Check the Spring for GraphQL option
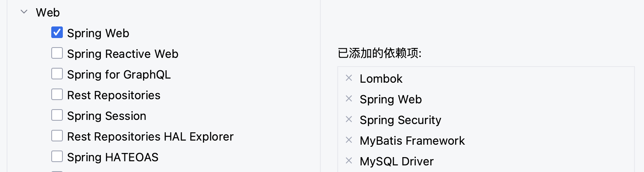 57,74
